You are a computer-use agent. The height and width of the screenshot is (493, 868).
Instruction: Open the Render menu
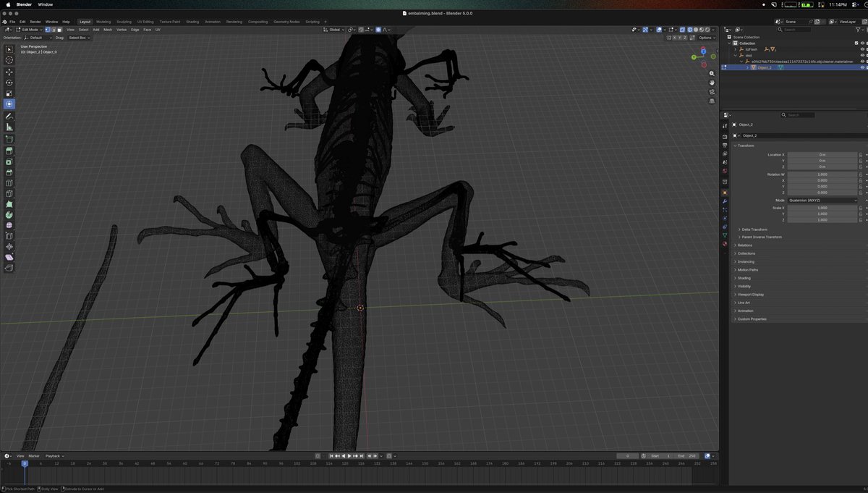35,22
